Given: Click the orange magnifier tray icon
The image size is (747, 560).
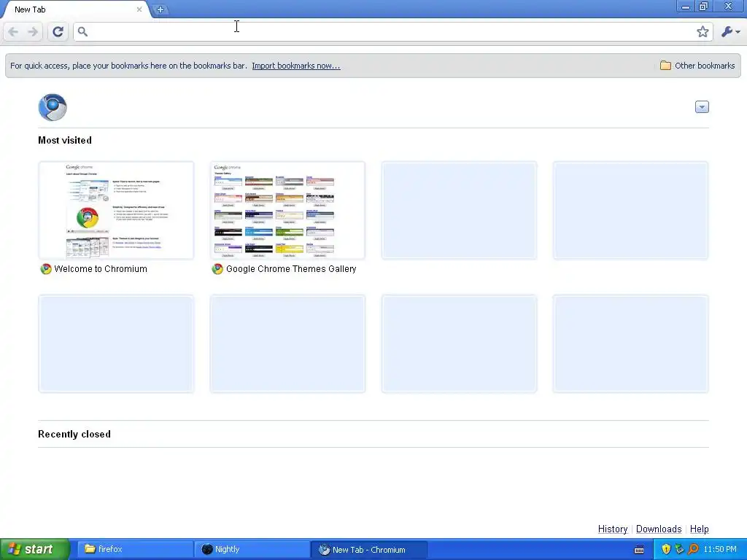Looking at the screenshot, I should point(693,550).
